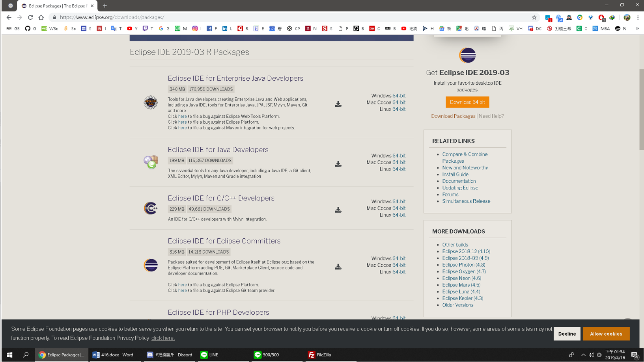Screen dimensions: 644x362
Task: Open the LinkedIn bookmark
Action: (227, 28)
